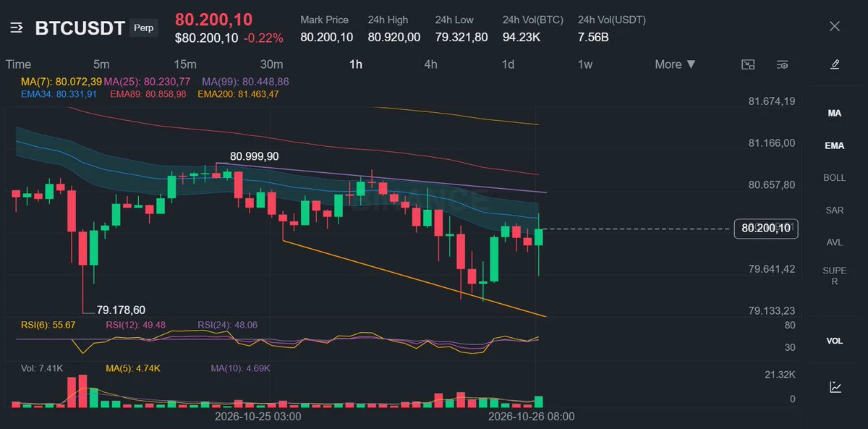Viewport: 868px width, 429px height.
Task: Open chart settings slider icon
Action: point(782,64)
